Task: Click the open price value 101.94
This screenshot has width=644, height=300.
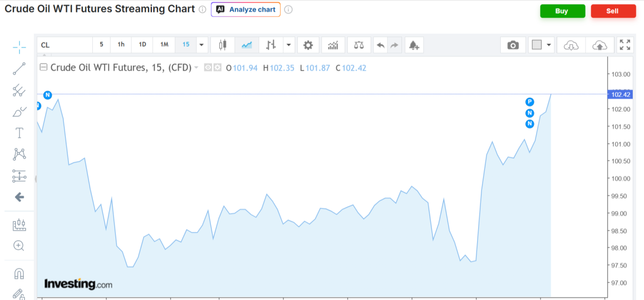Action: (246, 68)
